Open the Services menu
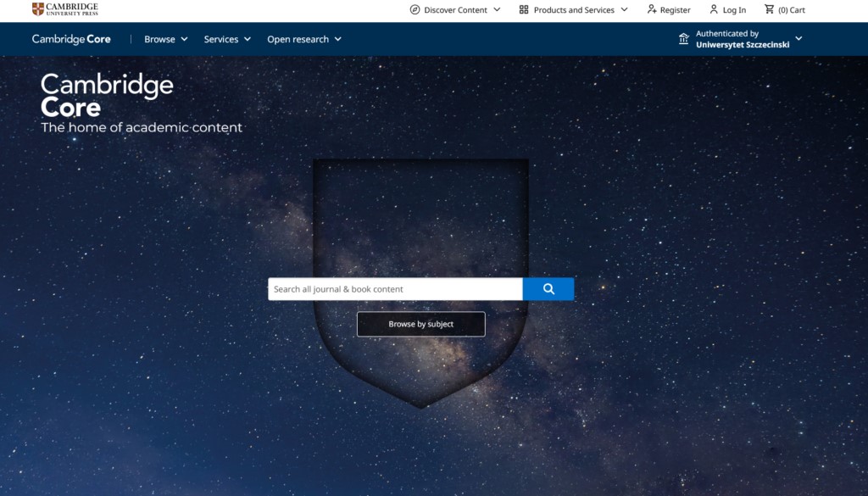 227,39
